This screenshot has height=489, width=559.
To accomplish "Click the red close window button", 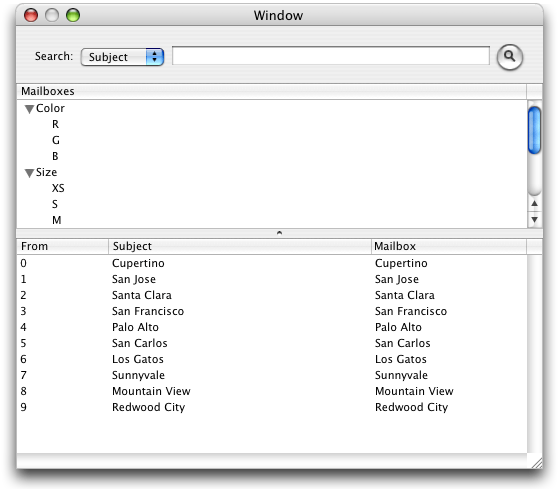I will [x=31, y=15].
